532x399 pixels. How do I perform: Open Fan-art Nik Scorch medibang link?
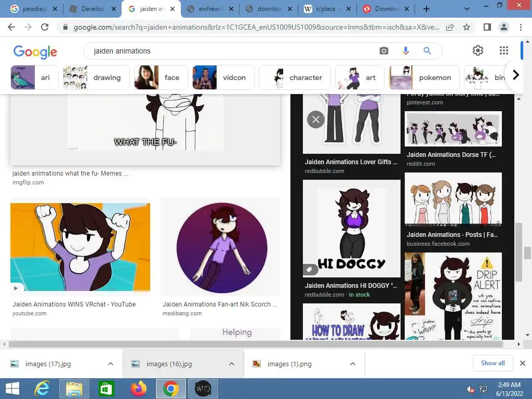pos(220,309)
